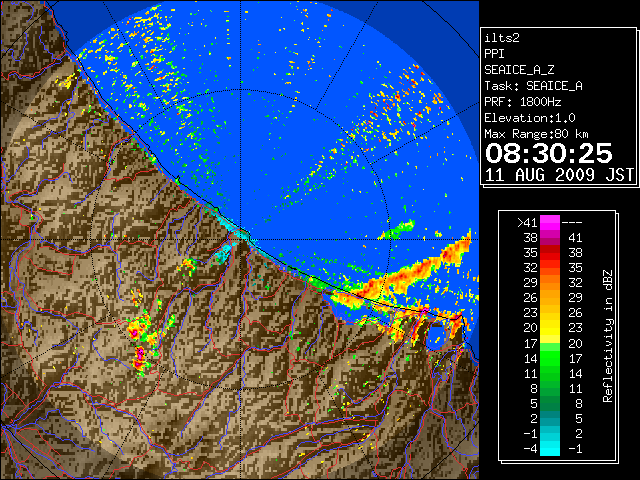
Task: Click the 'Max Range:80 km' text
Action: pos(536,134)
